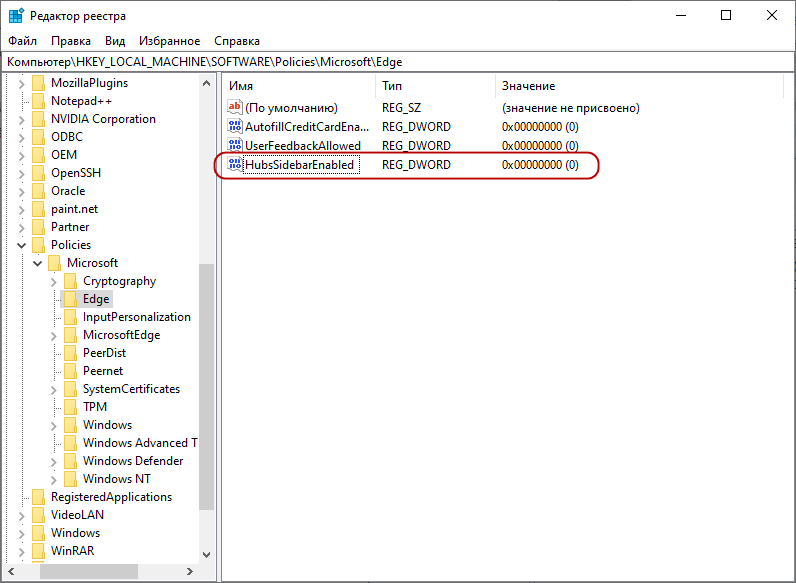The image size is (796, 583).
Task: Click the Microsoft folder icon
Action: (54, 263)
